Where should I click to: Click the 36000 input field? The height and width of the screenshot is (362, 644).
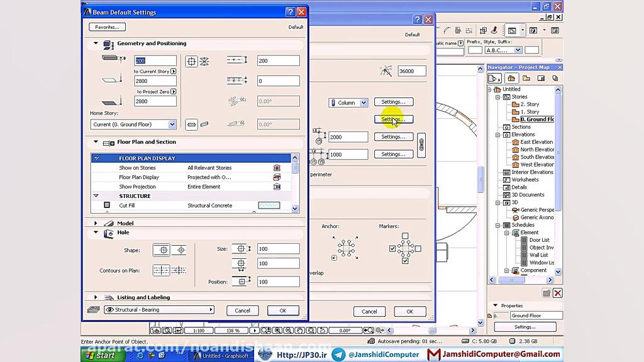pos(411,71)
